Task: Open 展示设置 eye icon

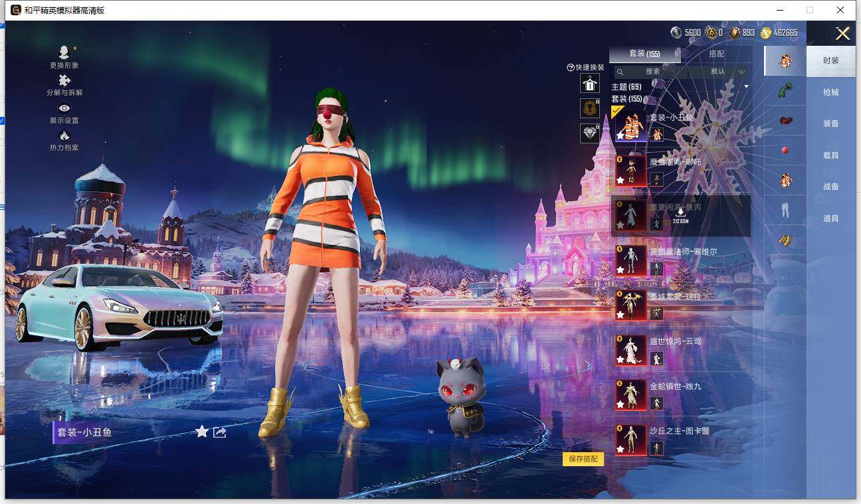Action: click(64, 108)
